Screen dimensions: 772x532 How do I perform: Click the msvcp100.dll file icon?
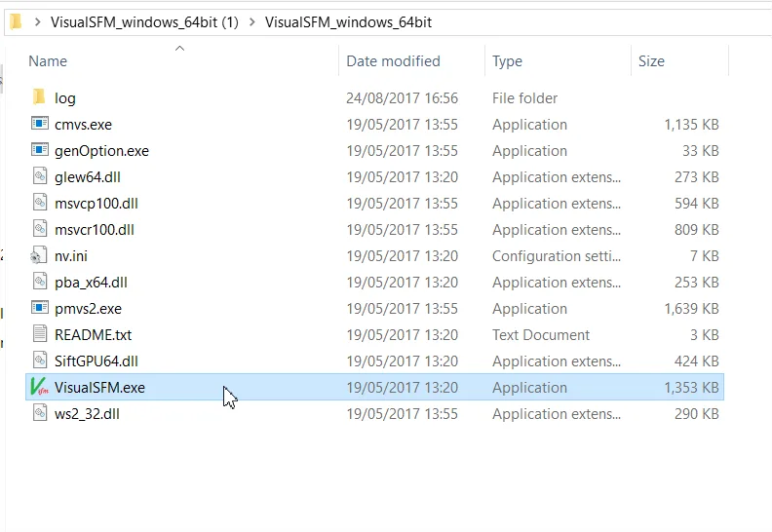tap(40, 203)
